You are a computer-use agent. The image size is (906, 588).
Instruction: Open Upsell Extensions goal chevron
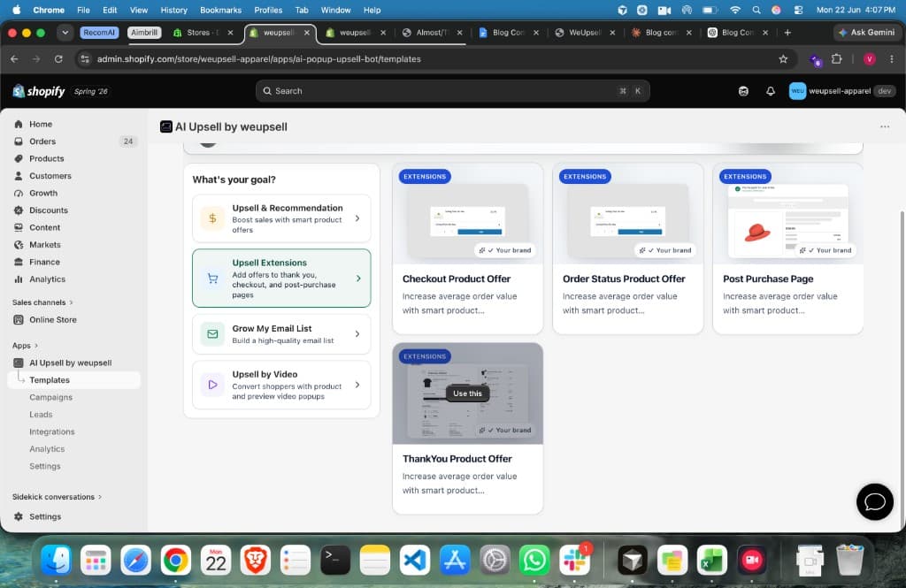tap(358, 279)
